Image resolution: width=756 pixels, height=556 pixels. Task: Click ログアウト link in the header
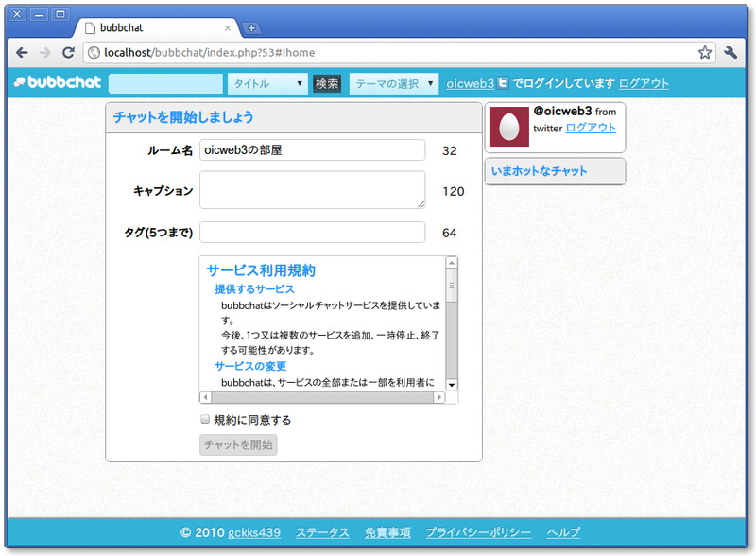click(x=644, y=83)
